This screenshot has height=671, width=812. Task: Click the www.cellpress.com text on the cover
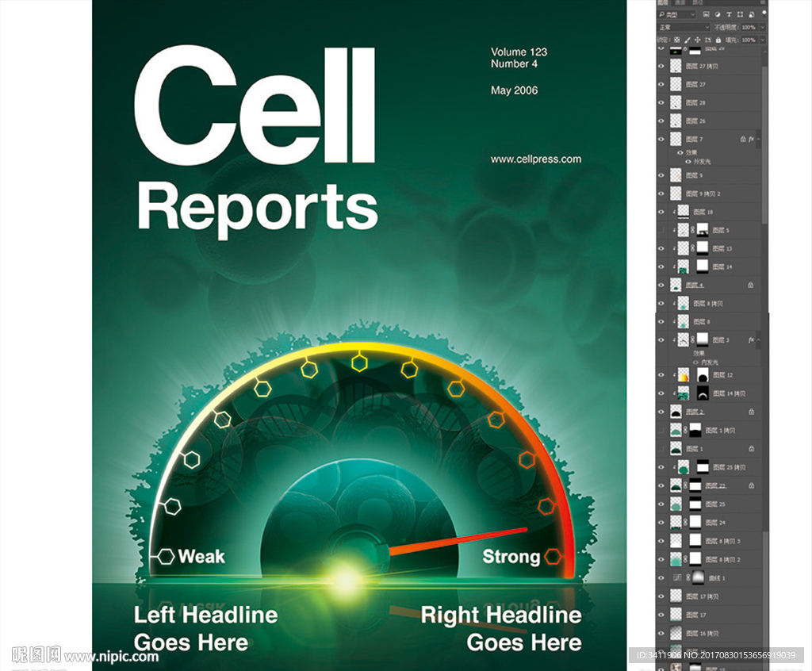pos(536,159)
